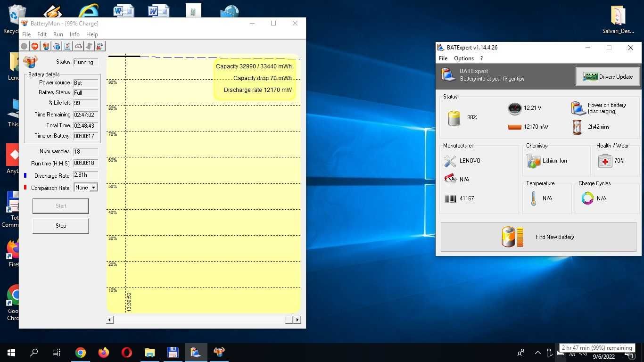644x362 pixels.
Task: Click left arrow of graph scrollbar
Action: point(110,320)
